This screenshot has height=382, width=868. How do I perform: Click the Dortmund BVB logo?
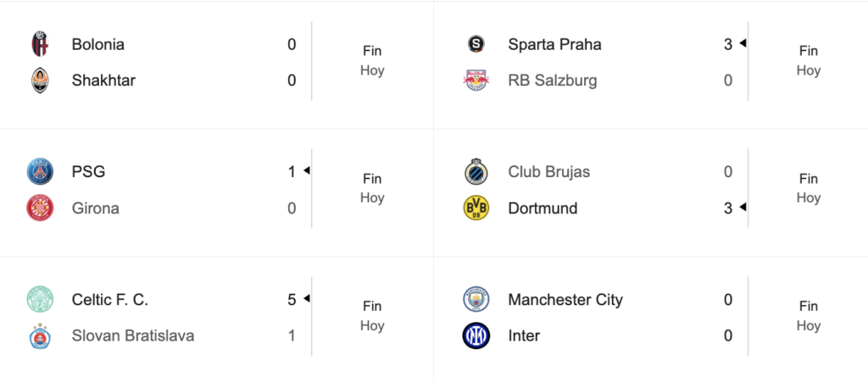coord(476,208)
